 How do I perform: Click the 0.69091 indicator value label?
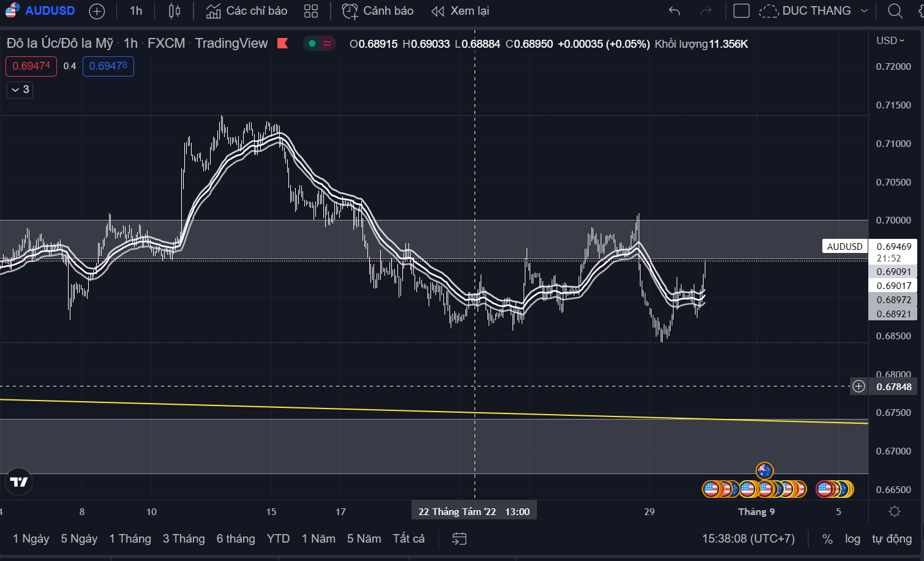[893, 271]
